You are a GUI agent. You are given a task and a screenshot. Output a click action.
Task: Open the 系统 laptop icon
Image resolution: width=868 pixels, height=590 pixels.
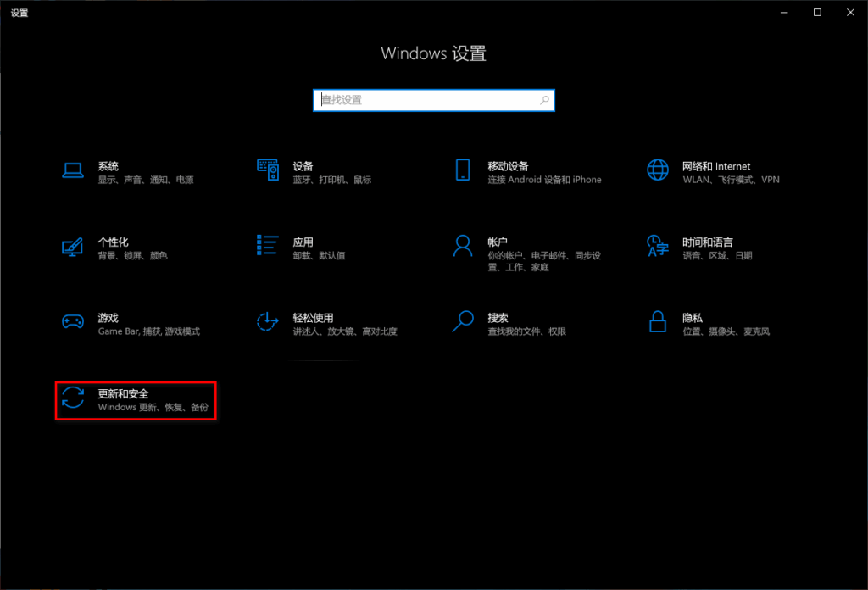pyautogui.click(x=73, y=170)
